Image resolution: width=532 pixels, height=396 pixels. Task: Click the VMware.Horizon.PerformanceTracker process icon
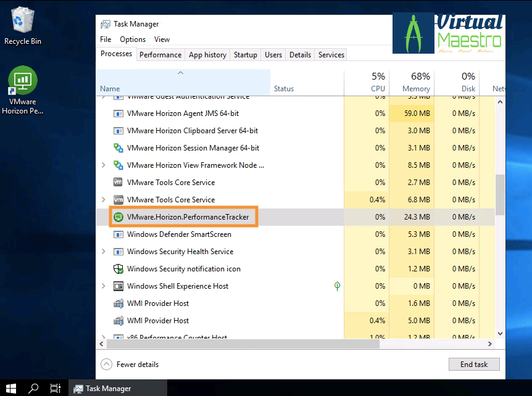click(x=118, y=217)
